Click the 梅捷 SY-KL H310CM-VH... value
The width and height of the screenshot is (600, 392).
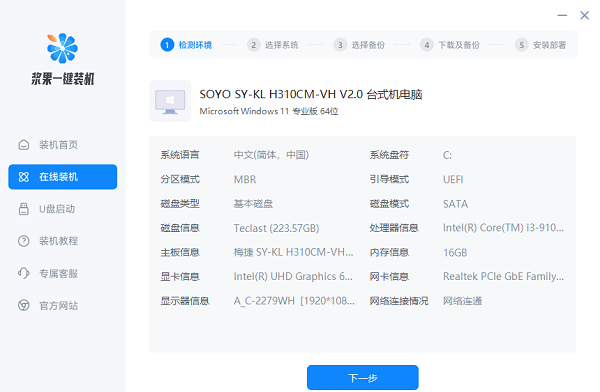pyautogui.click(x=293, y=252)
